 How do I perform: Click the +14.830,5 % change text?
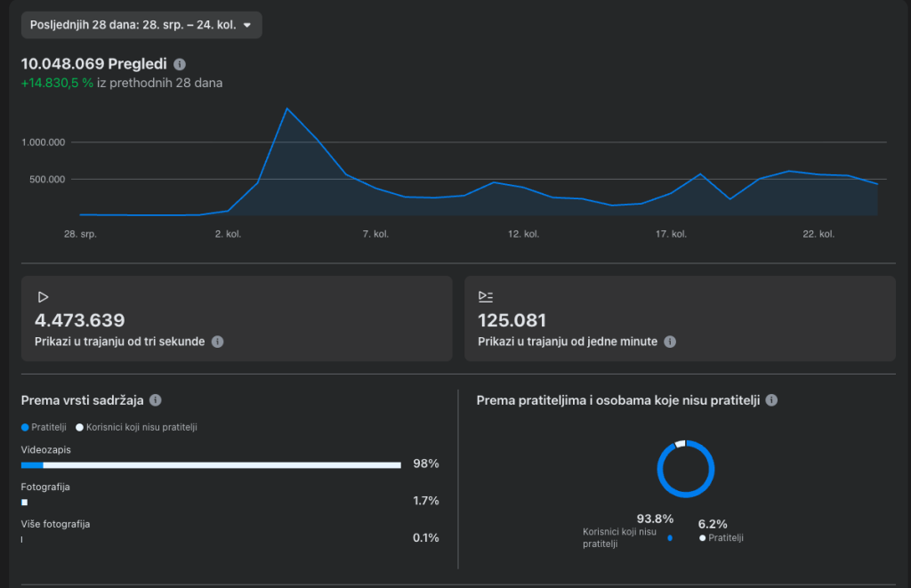coord(57,83)
